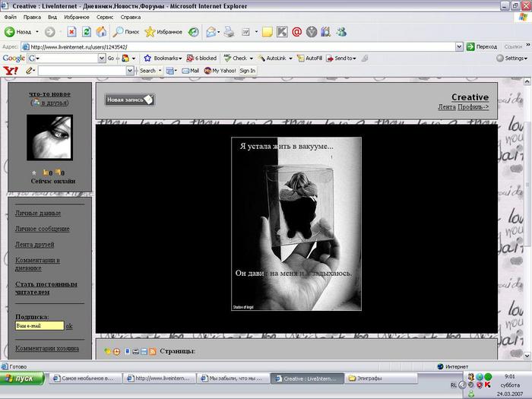Screen dimensions: 532x399
Task: Click the RSS feed icon below post
Action: [x=153, y=351]
